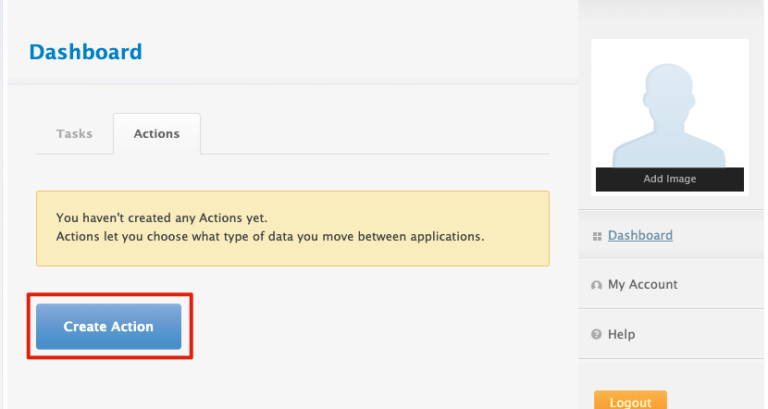This screenshot has width=768, height=409.
Task: Click the My Account person icon
Action: click(597, 285)
